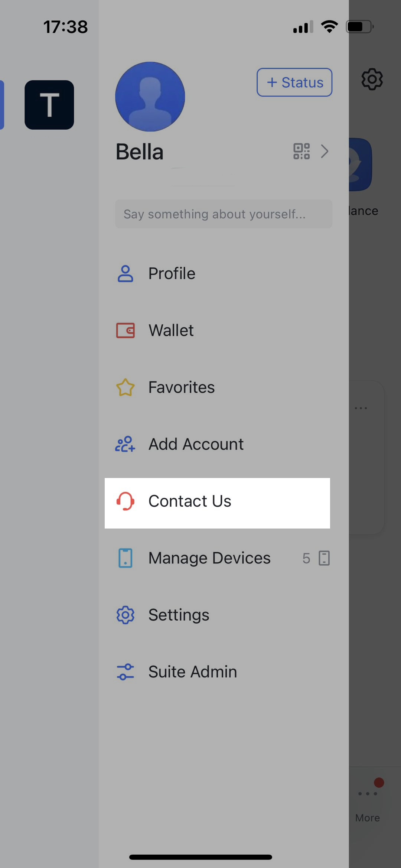Open the Settings menu item
401x868 pixels.
coord(179,615)
